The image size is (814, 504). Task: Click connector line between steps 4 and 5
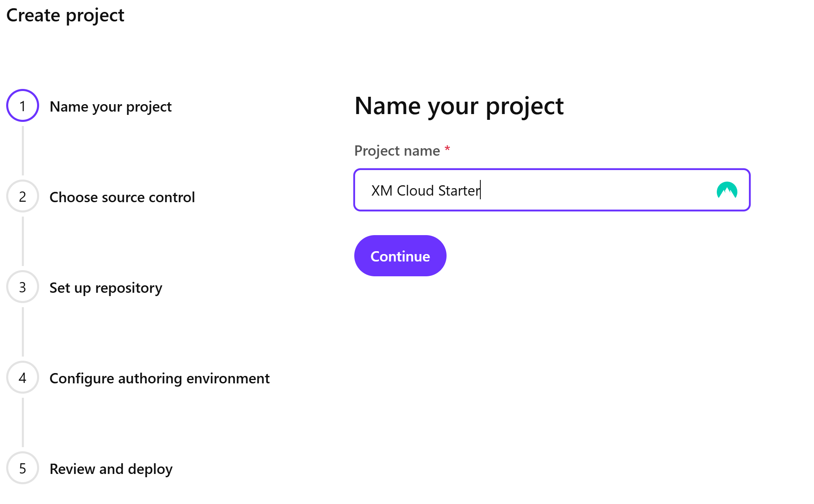coord(23,422)
